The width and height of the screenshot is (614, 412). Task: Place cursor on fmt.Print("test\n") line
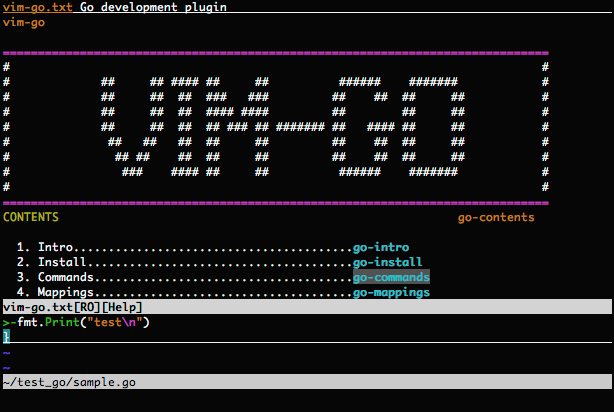(x=76, y=322)
